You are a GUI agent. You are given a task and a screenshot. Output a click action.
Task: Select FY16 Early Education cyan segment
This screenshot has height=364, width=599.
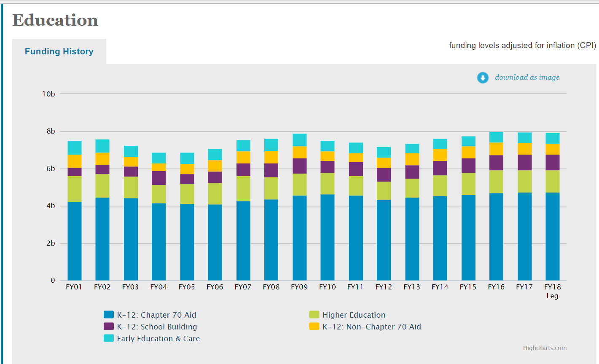pos(496,137)
